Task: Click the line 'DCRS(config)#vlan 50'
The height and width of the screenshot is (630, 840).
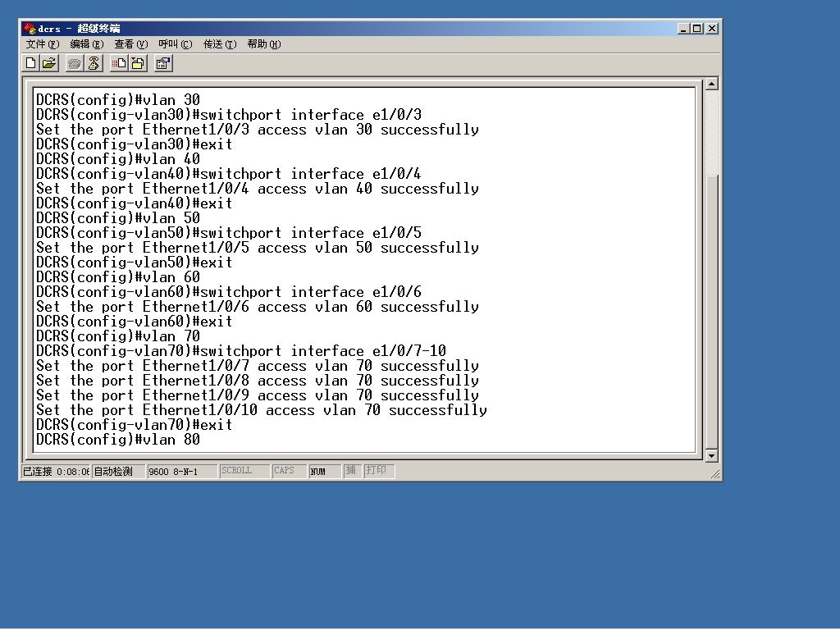Action: click(x=118, y=218)
